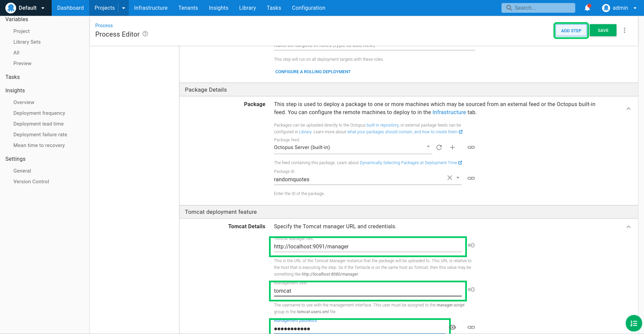Open Deployment lead time insights
This screenshot has height=334, width=644.
click(x=39, y=124)
